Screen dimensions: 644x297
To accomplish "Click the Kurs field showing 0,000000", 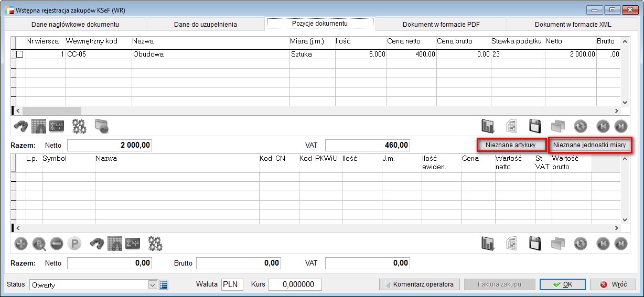I will click(x=295, y=284).
